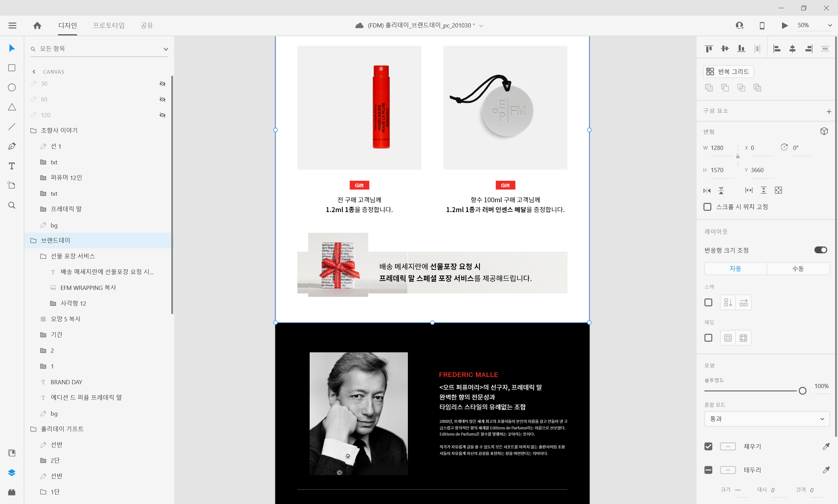Image resolution: width=838 pixels, height=504 pixels.
Task: Open the border color swatch
Action: [x=728, y=470]
